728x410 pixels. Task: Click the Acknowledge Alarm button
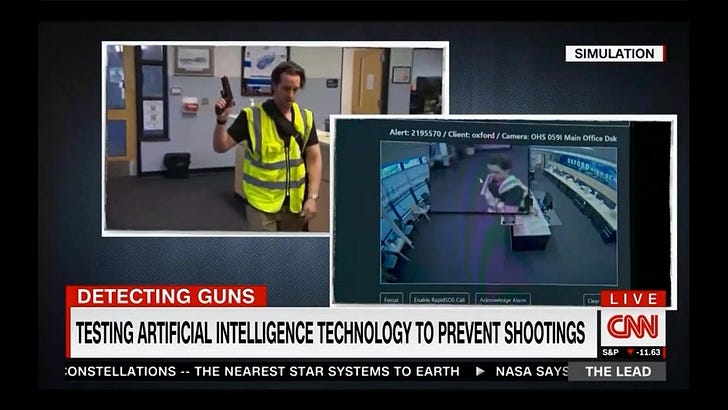[x=503, y=299]
